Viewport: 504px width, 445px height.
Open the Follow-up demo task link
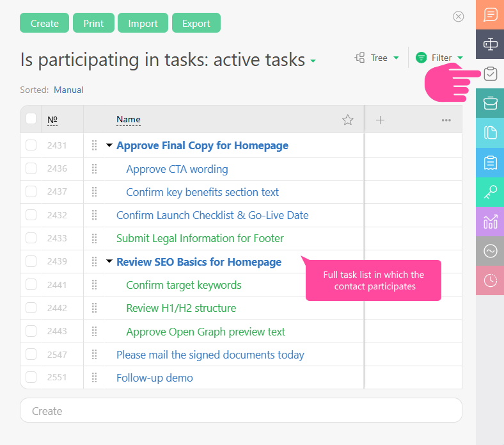[x=154, y=378]
